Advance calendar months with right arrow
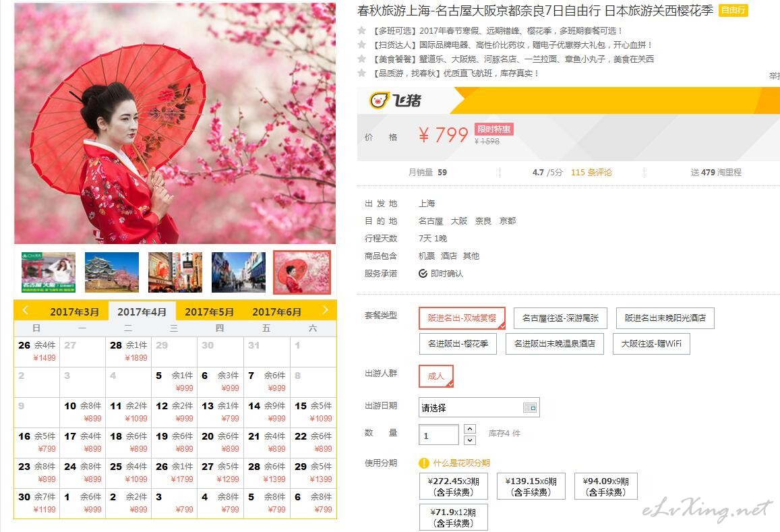780x532 pixels. [325, 310]
